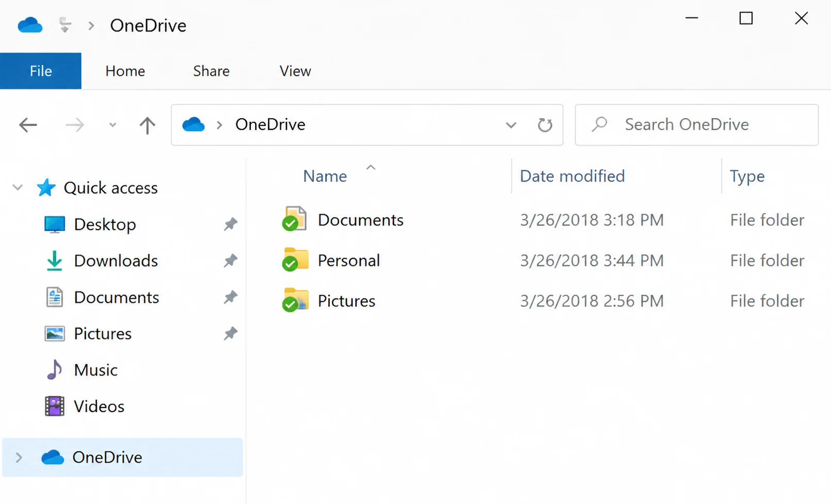The width and height of the screenshot is (831, 504).
Task: Minimize the OneDrive window
Action: [x=692, y=18]
